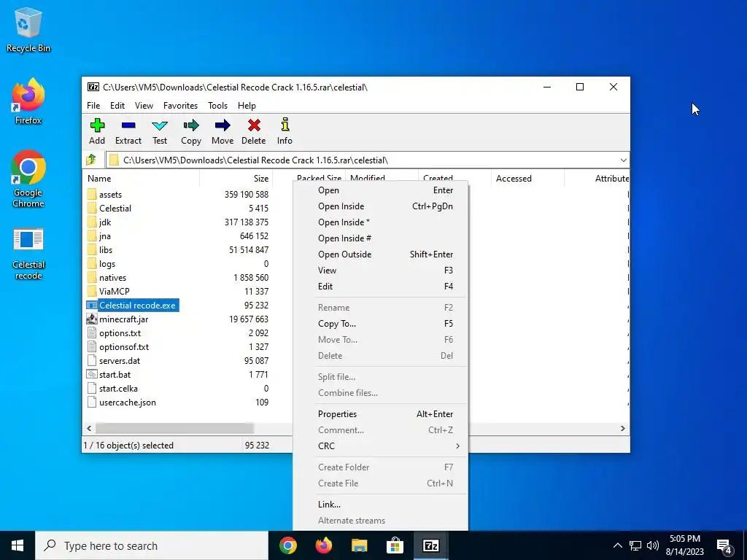This screenshot has width=747, height=560.
Task: Click the scroll right arrow
Action: click(x=623, y=429)
